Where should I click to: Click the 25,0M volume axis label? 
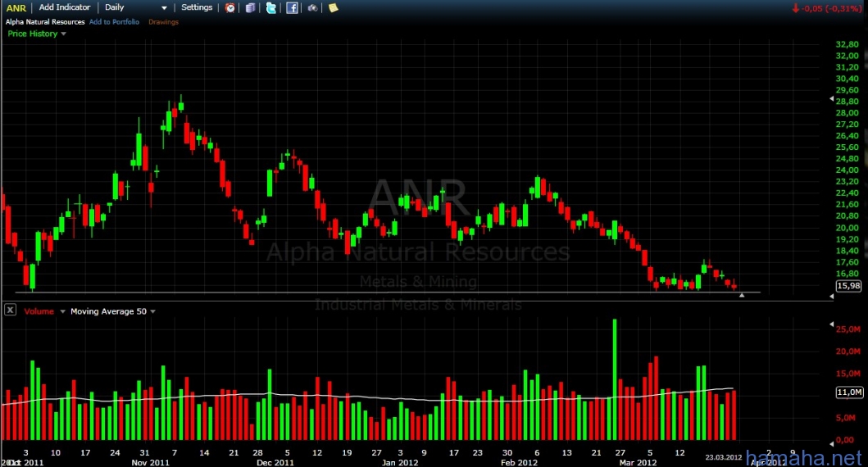point(848,329)
